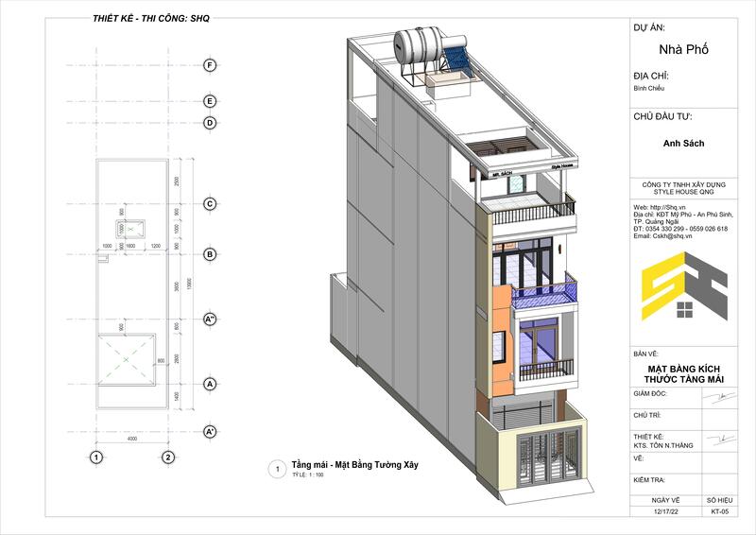Click the GIÁM ĐỐC label
756x535 pixels.
click(650, 393)
